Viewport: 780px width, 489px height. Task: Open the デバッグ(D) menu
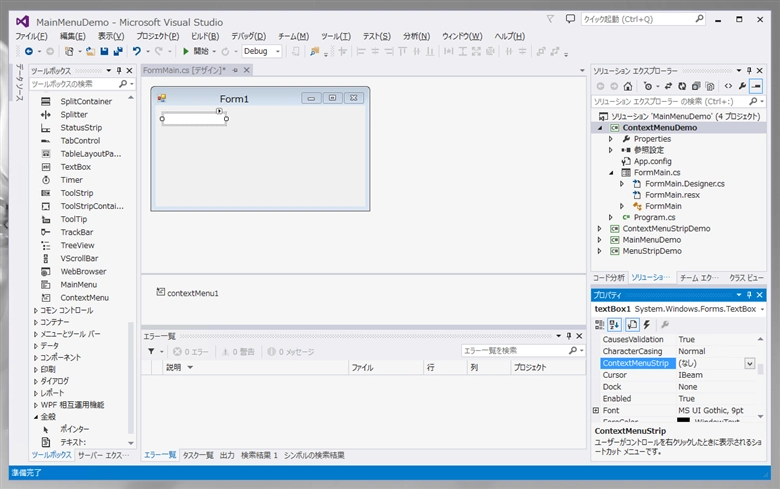249,36
